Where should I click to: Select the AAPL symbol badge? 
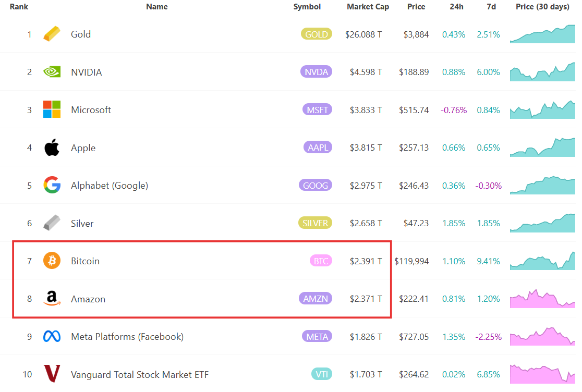click(318, 147)
